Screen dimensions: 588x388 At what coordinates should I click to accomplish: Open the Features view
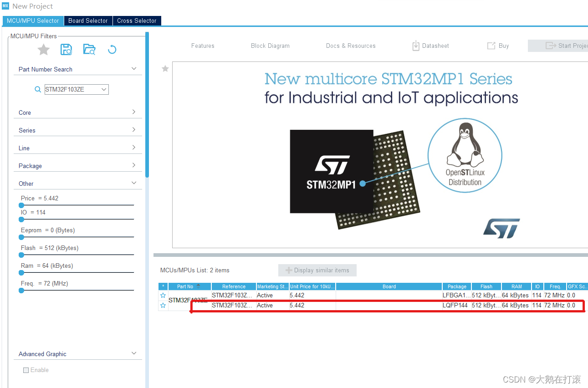(203, 46)
